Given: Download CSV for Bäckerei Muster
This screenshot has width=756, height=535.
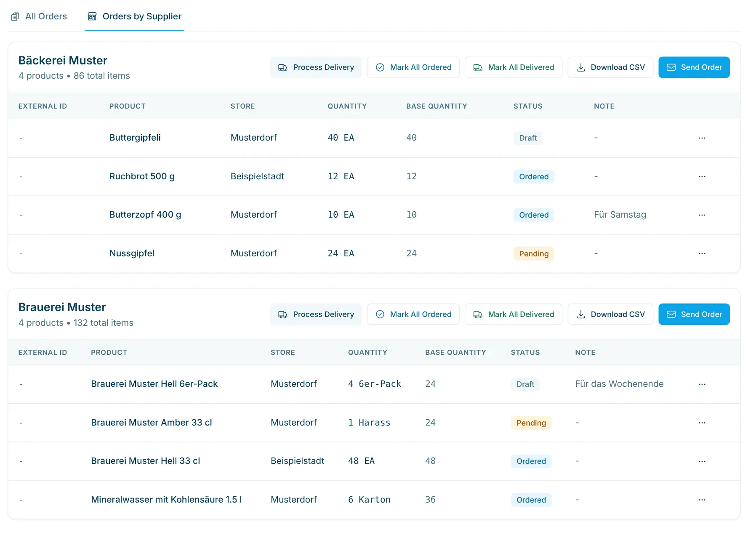Looking at the screenshot, I should (x=610, y=67).
